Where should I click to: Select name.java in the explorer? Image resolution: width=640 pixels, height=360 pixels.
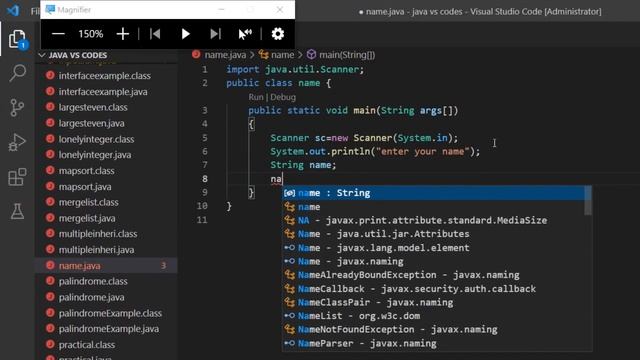coord(107,266)
